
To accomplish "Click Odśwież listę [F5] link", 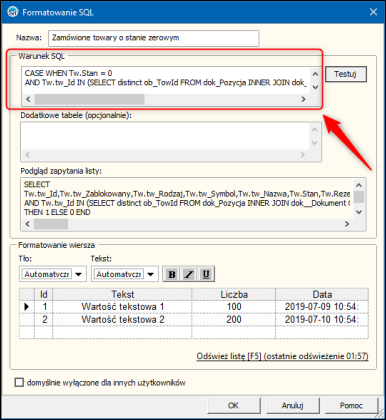I will tap(282, 356).
